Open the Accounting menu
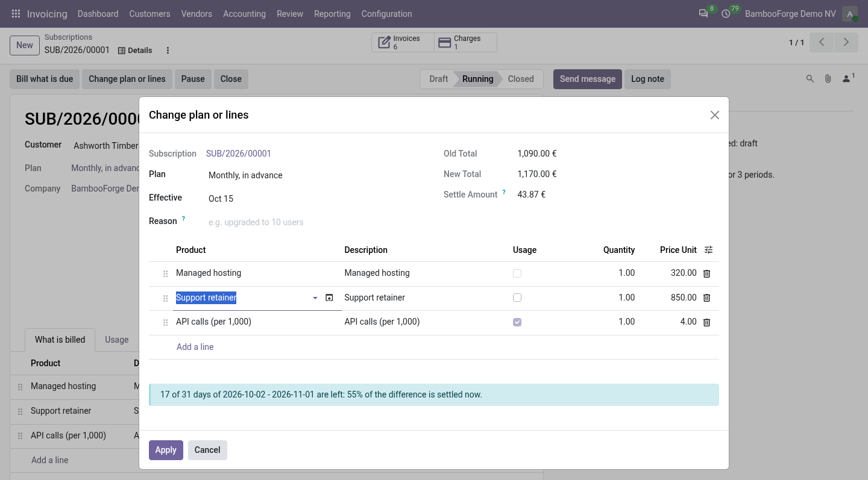 point(244,14)
